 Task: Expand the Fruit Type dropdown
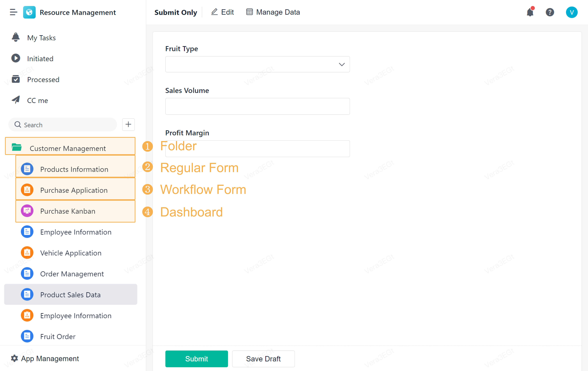[x=342, y=64]
